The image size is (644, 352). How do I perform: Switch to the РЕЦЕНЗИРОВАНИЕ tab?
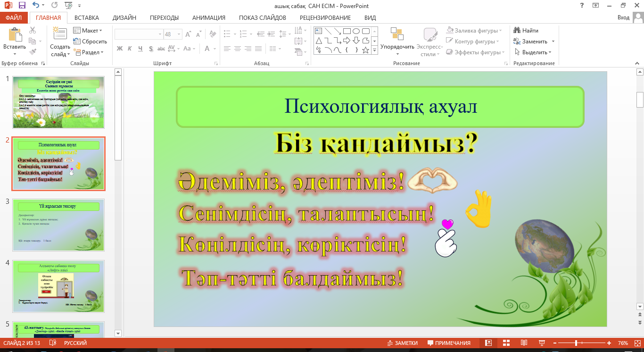tap(325, 17)
